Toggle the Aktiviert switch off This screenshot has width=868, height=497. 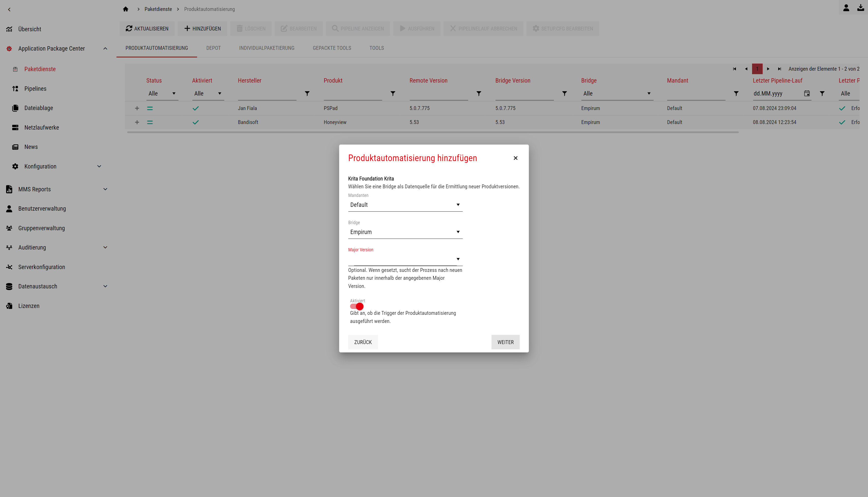357,306
